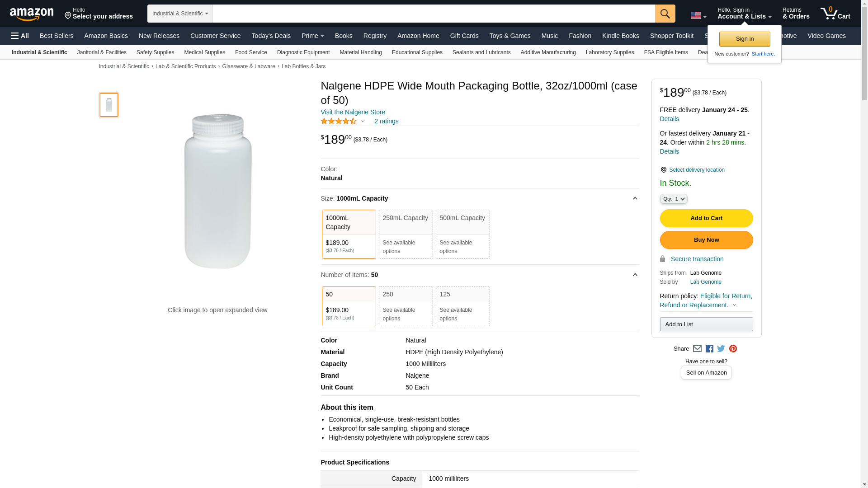
Task: Click the Add to Cart button
Action: [x=706, y=218]
